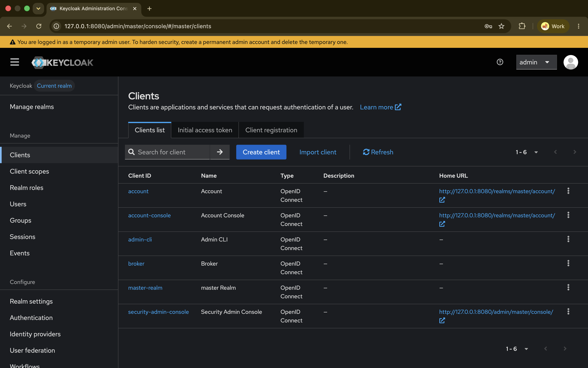Click the Import client link
The height and width of the screenshot is (368, 588).
pos(318,152)
